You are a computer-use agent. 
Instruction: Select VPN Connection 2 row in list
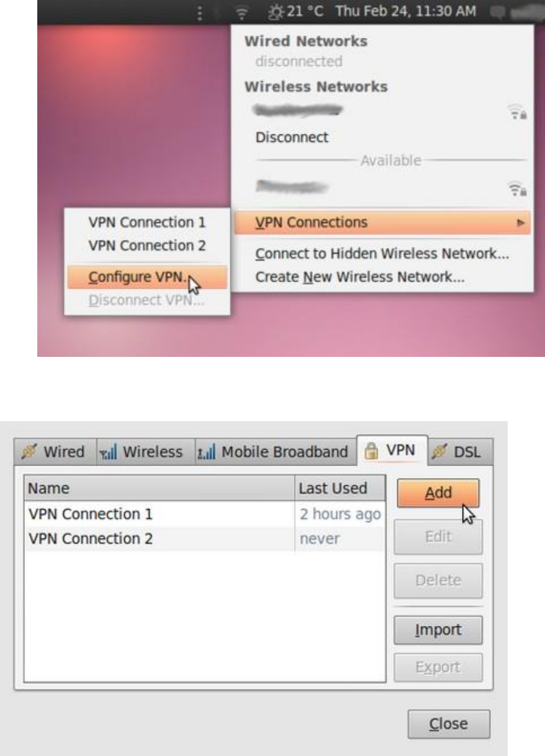point(205,539)
